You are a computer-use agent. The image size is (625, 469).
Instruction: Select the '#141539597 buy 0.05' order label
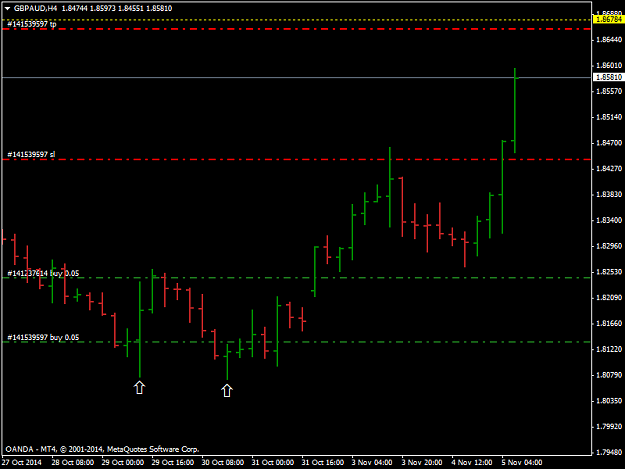point(43,338)
